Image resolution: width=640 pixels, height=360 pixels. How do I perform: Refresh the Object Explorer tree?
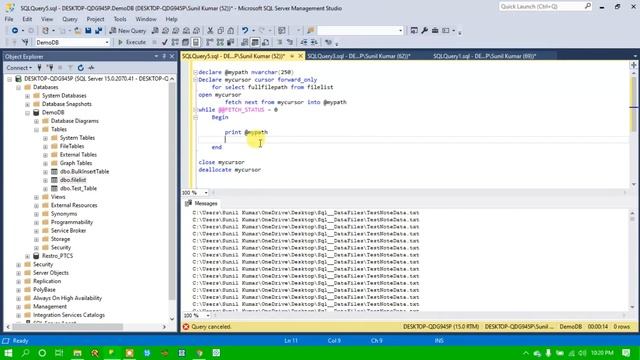[x=81, y=68]
